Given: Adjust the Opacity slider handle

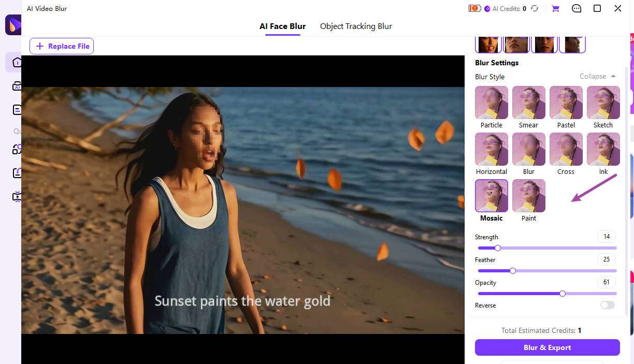Looking at the screenshot, I should click(x=563, y=294).
